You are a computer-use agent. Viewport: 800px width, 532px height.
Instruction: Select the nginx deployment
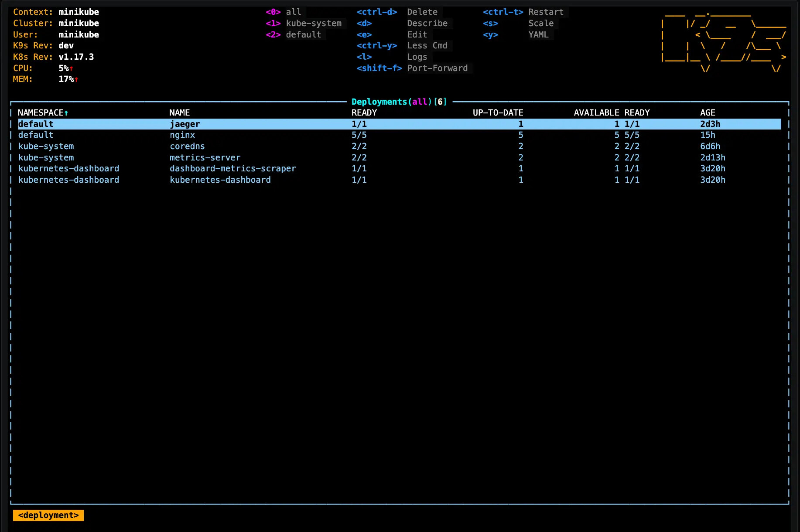182,135
